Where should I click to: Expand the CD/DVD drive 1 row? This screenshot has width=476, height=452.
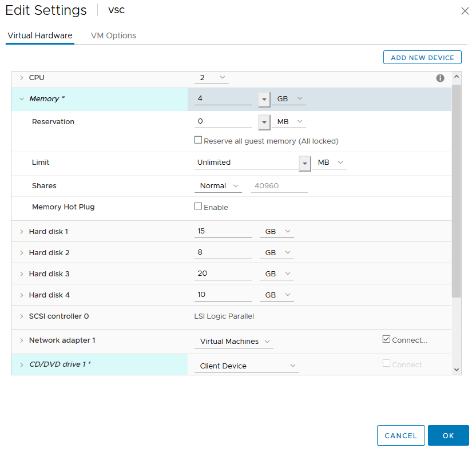tap(22, 365)
